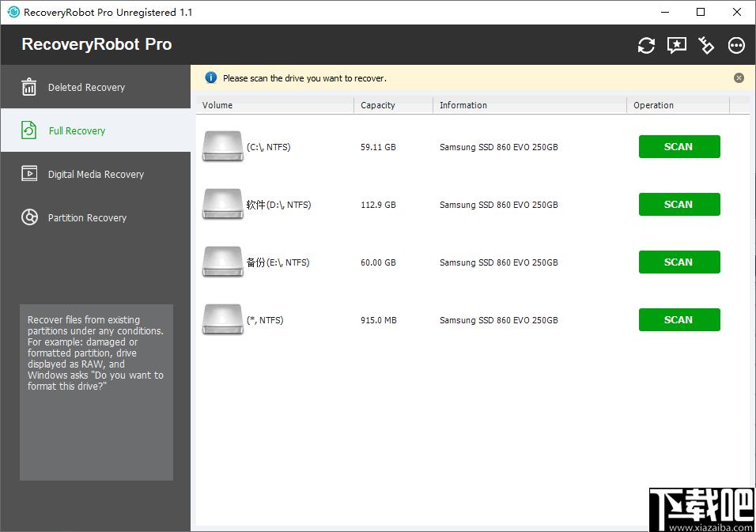The height and width of the screenshot is (532, 756).
Task: Click the 备份(E:\, NTFS) volume label
Action: click(x=278, y=262)
